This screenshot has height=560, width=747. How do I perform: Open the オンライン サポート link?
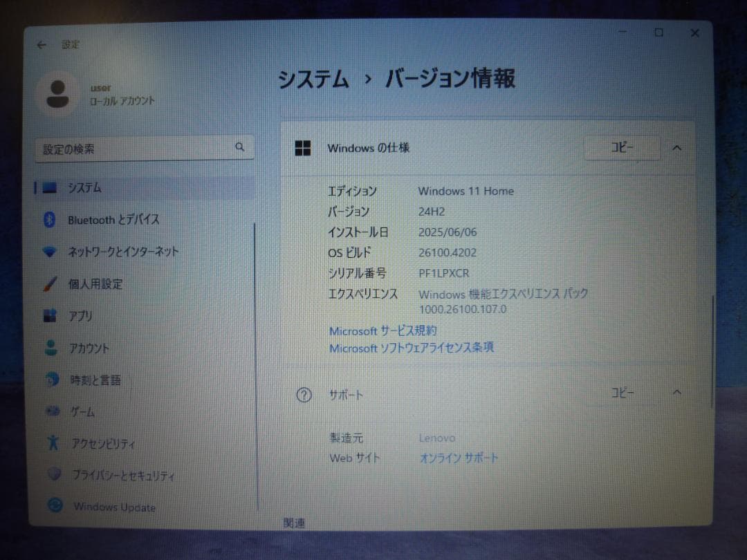point(459,458)
